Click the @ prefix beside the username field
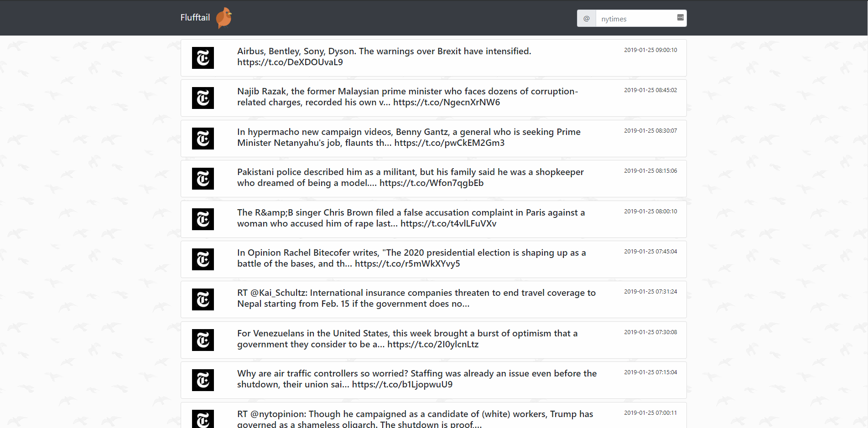 587,18
